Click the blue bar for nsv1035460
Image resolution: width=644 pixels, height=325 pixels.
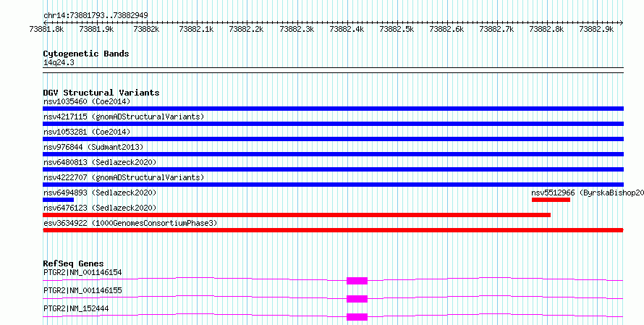click(333, 109)
